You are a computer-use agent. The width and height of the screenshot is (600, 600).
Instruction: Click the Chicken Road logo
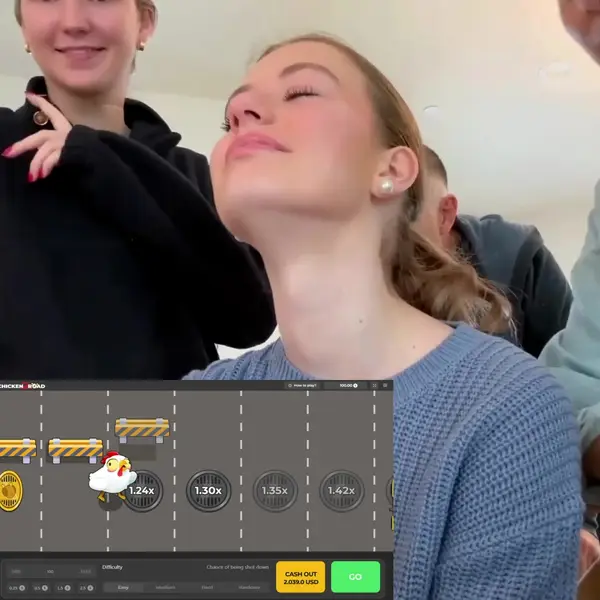pos(22,386)
